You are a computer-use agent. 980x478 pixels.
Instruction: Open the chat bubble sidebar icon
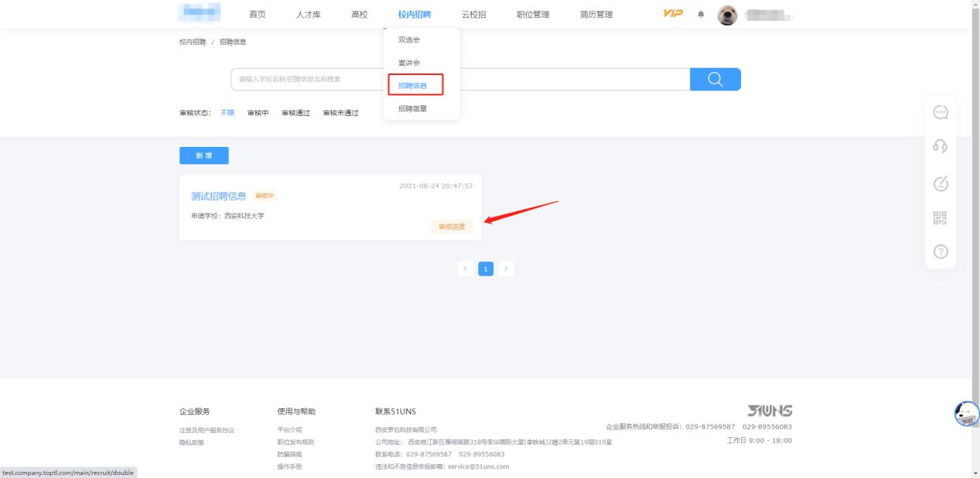(940, 113)
